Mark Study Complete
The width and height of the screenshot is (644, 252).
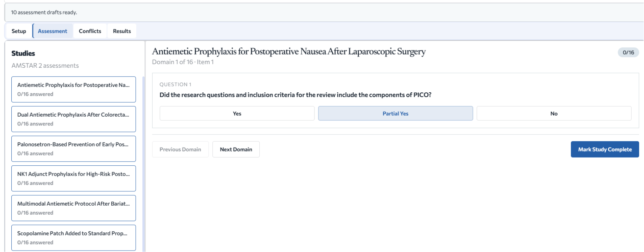(x=605, y=149)
